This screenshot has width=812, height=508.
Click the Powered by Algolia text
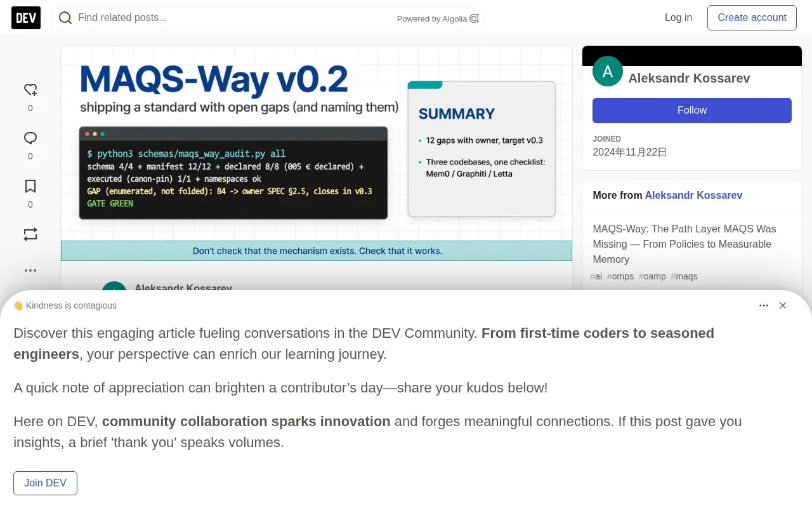tap(432, 19)
